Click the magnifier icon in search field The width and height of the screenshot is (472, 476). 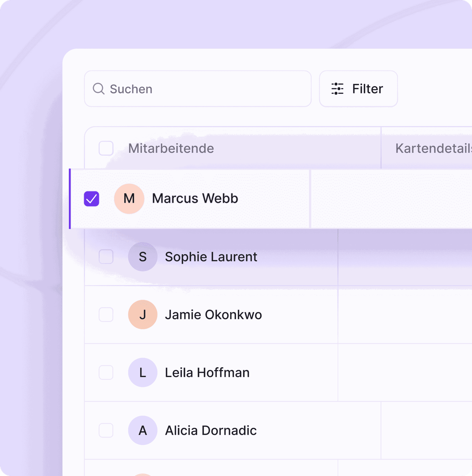click(99, 89)
